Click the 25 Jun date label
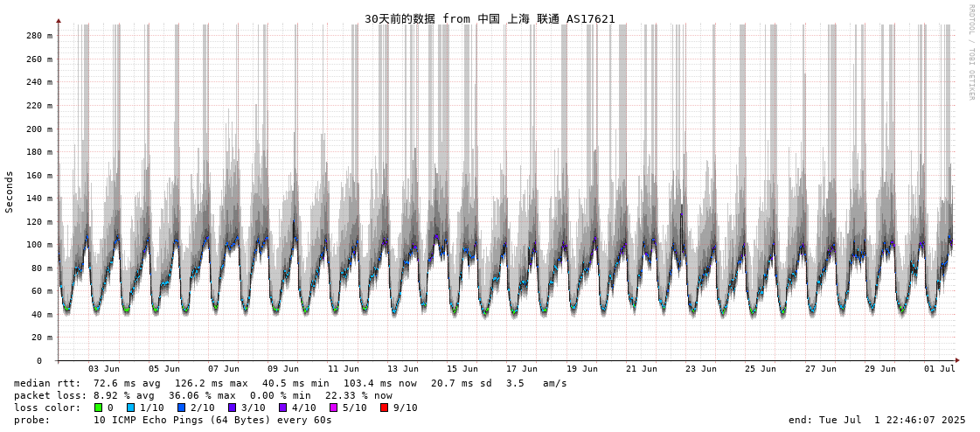The width and height of the screenshot is (980, 432). [761, 369]
